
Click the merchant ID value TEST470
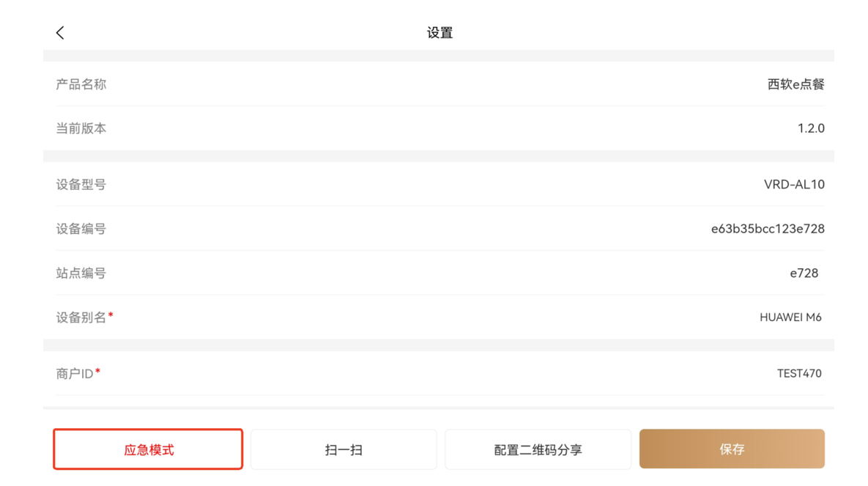pos(799,373)
